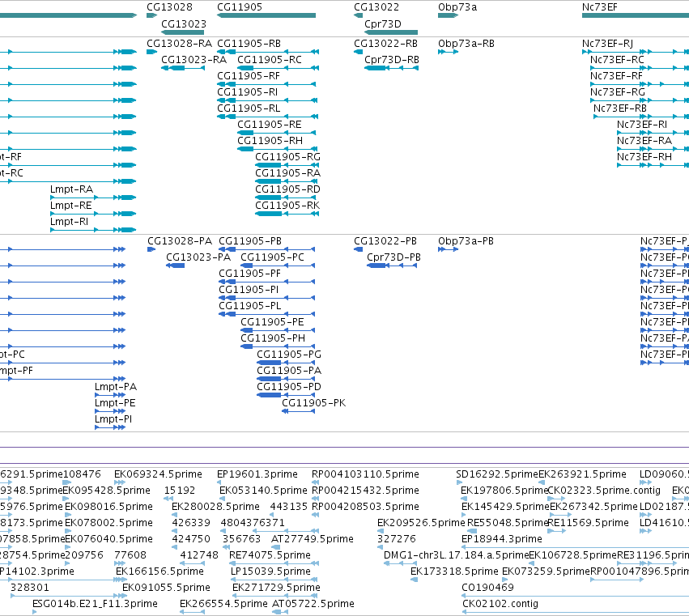
Task: Select EST AT27749.5prime
Action: [313, 539]
